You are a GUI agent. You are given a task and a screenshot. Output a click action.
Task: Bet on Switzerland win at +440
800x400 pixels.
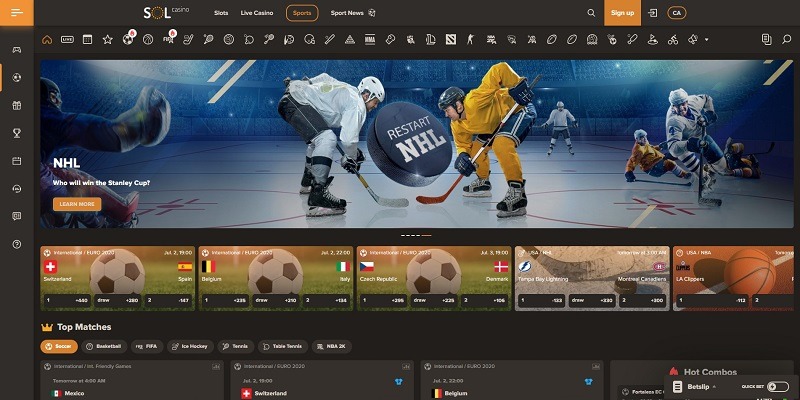(x=67, y=301)
